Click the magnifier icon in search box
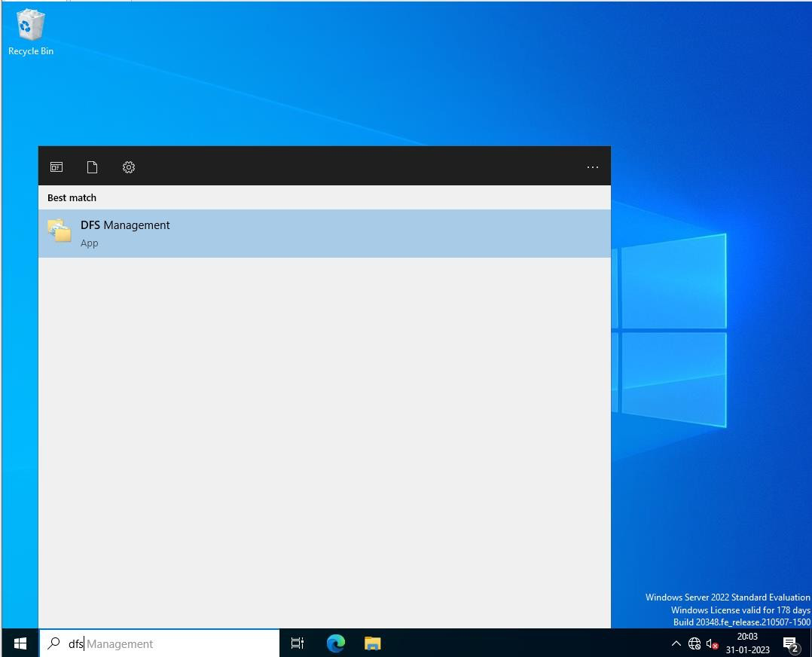This screenshot has height=657, width=812. click(x=53, y=643)
